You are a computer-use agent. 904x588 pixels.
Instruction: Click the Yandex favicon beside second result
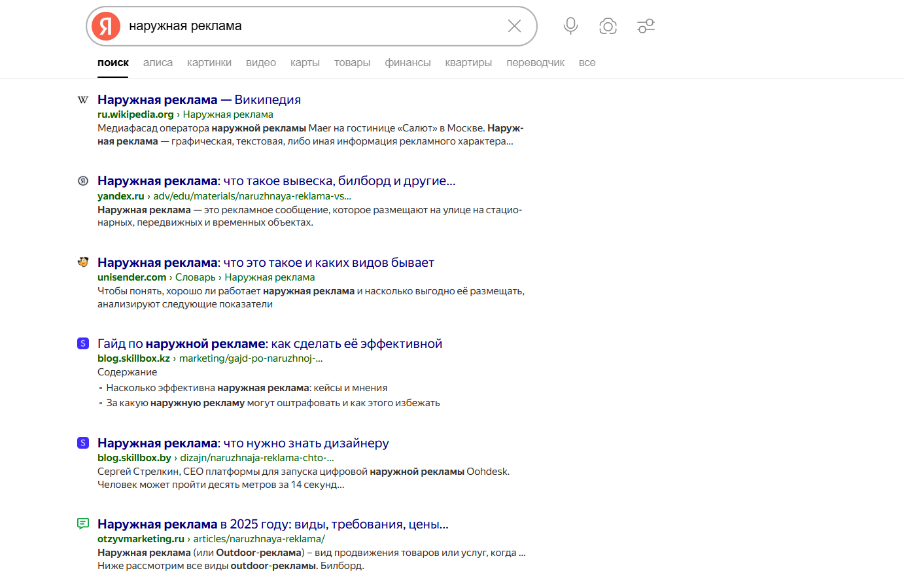[83, 181]
